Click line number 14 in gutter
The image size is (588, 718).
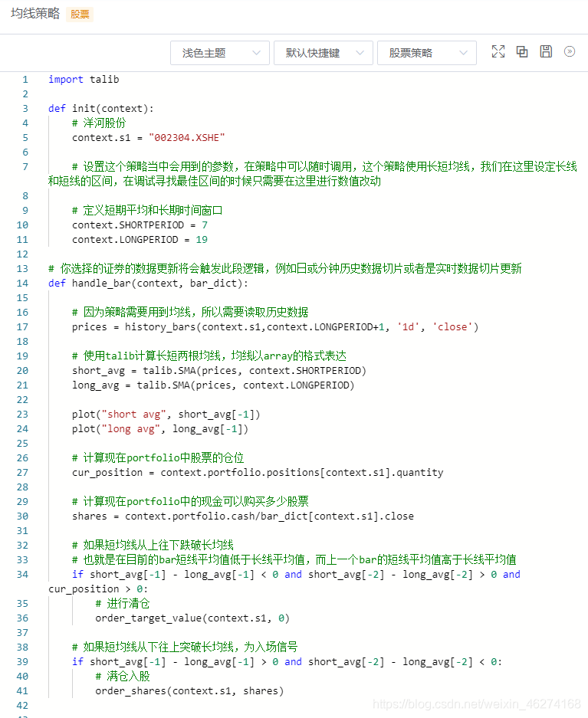22,284
